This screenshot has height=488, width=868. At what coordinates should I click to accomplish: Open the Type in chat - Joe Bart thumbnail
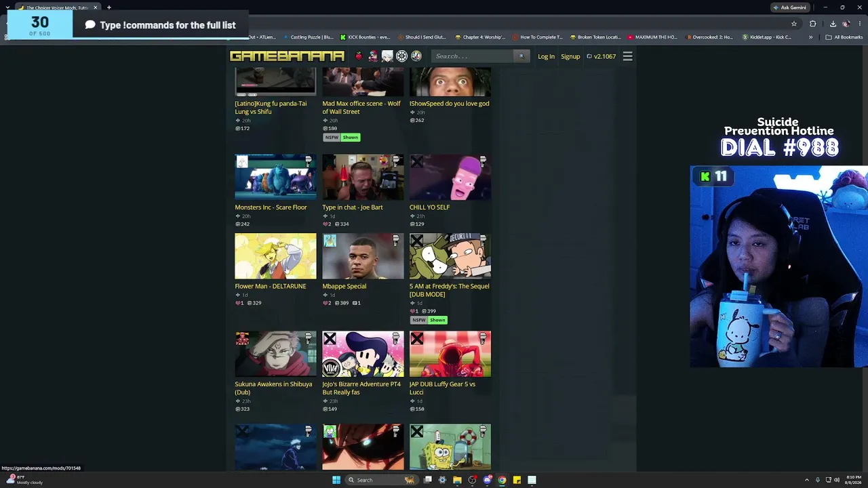(363, 177)
